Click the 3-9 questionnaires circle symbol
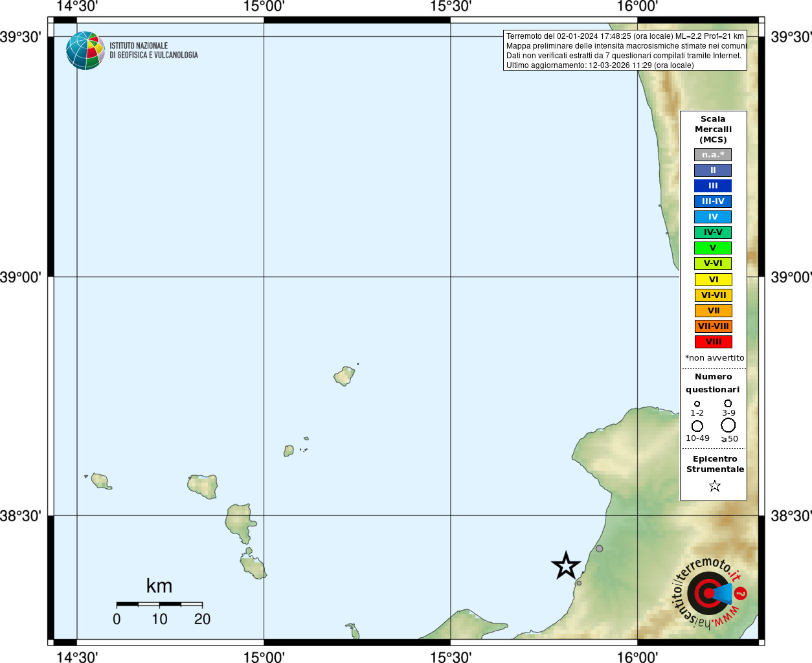812x663 pixels. coord(728,403)
